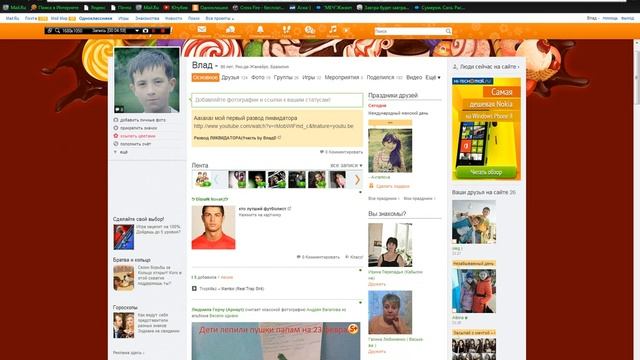Open the music note icon in toolbar

click(333, 29)
